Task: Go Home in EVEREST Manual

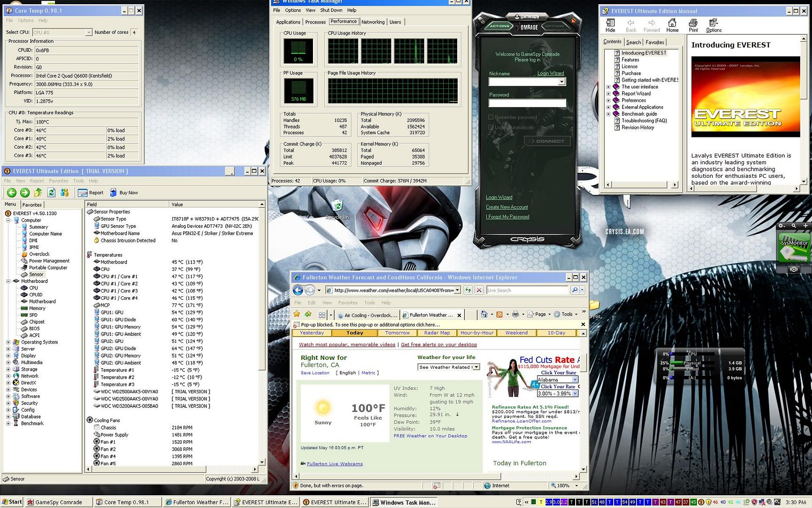Action: tap(672, 25)
